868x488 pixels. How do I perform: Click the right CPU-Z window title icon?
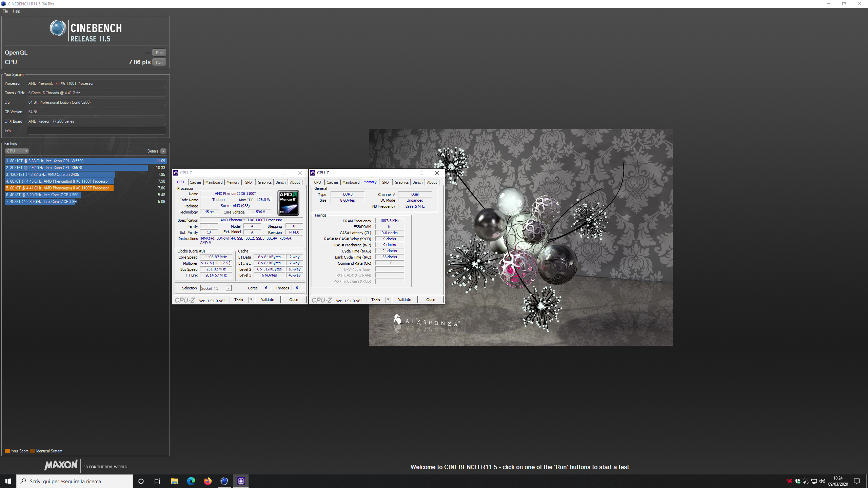(313, 173)
